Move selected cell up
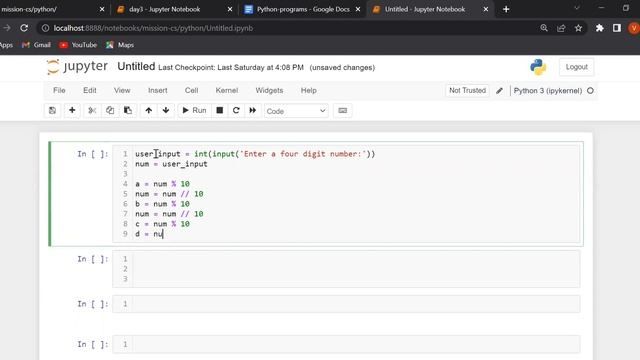The width and height of the screenshot is (640, 360). (x=149, y=110)
